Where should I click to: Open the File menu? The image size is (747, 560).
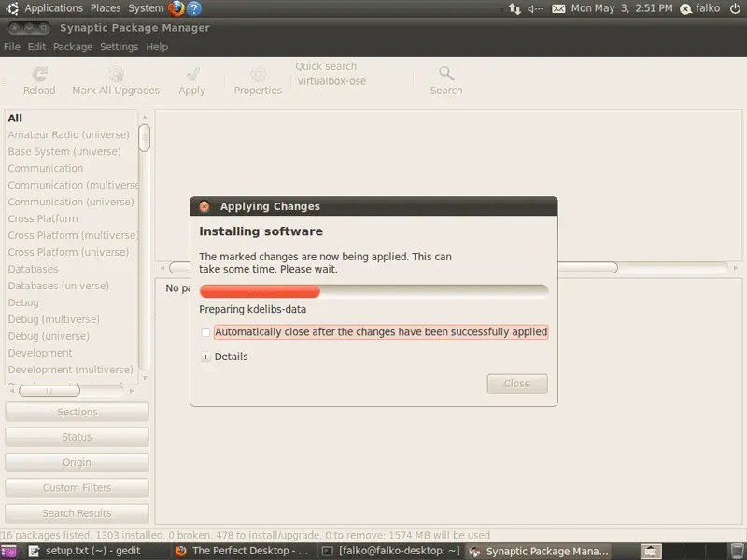click(x=12, y=47)
